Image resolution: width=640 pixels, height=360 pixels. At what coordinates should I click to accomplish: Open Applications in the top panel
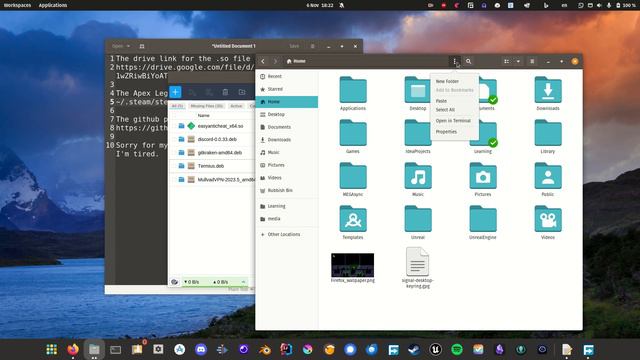[53, 5]
